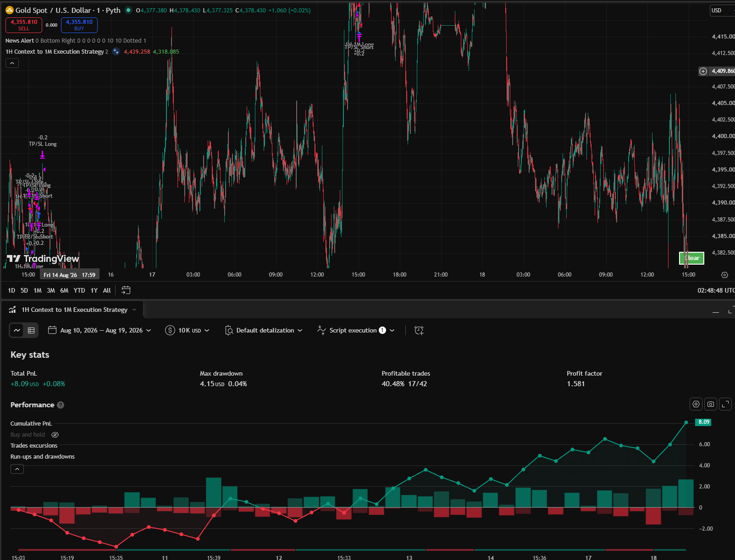Select the All time range
Screen dimensions: 735x560
(107, 290)
